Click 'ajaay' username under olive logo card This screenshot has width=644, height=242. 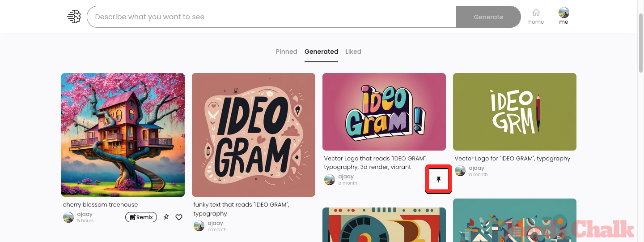coord(476,168)
